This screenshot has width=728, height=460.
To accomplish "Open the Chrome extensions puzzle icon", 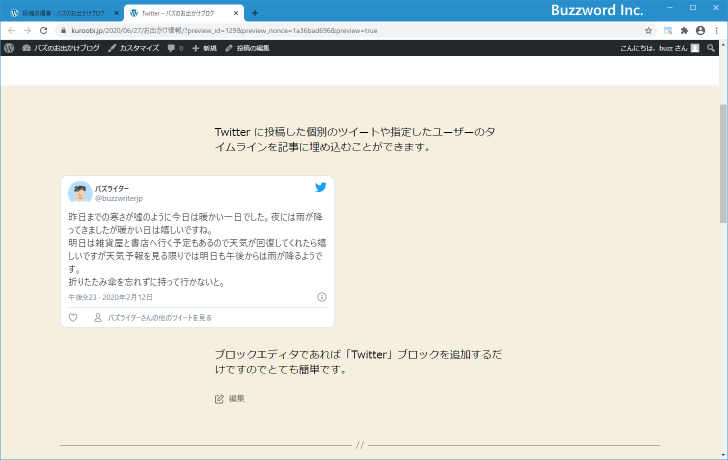I will (684, 31).
